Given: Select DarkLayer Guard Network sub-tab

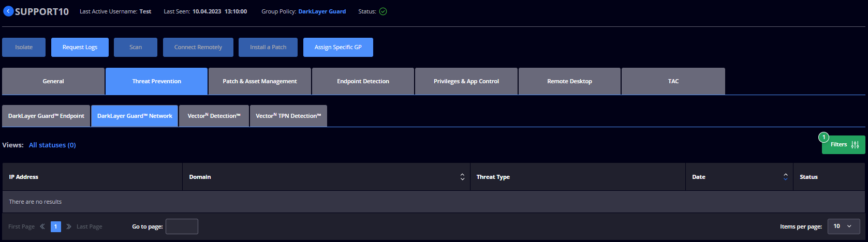Looking at the screenshot, I should (x=135, y=116).
